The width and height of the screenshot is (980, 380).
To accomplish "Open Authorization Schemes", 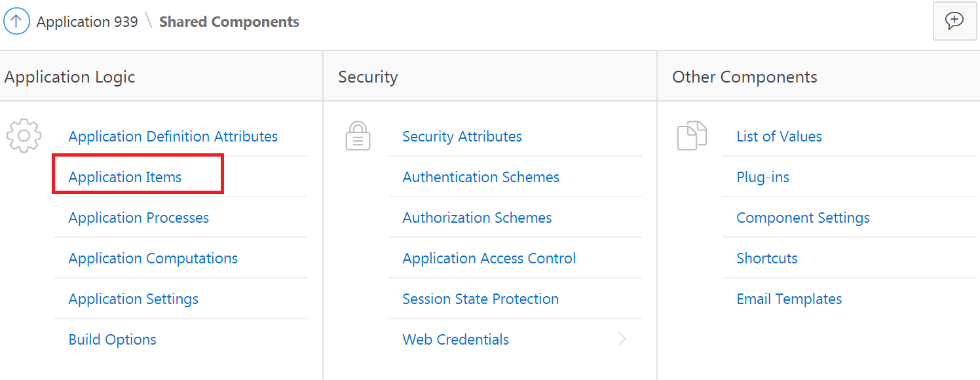I will pos(477,218).
